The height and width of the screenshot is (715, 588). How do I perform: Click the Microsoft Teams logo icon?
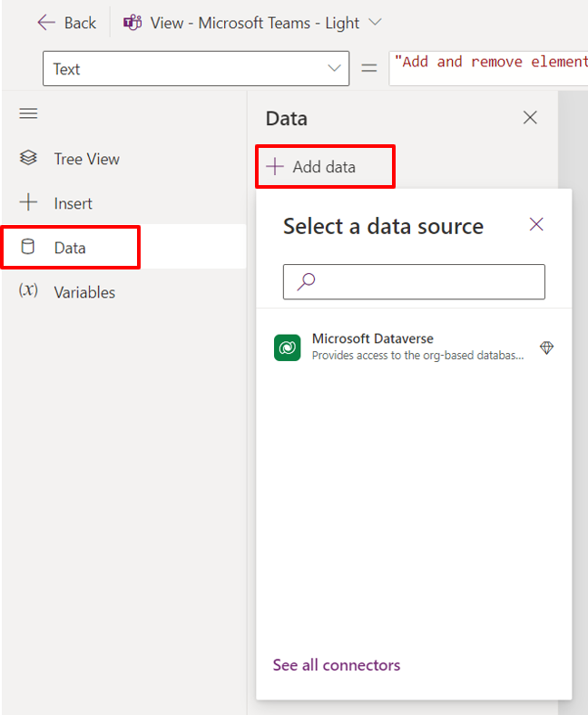(132, 23)
